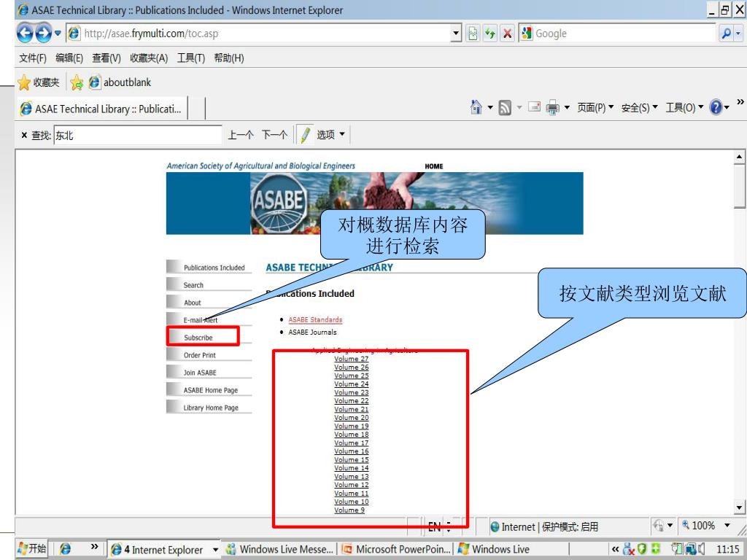The width and height of the screenshot is (747, 560).
Task: Click the search magnifier icon
Action: pos(727,34)
